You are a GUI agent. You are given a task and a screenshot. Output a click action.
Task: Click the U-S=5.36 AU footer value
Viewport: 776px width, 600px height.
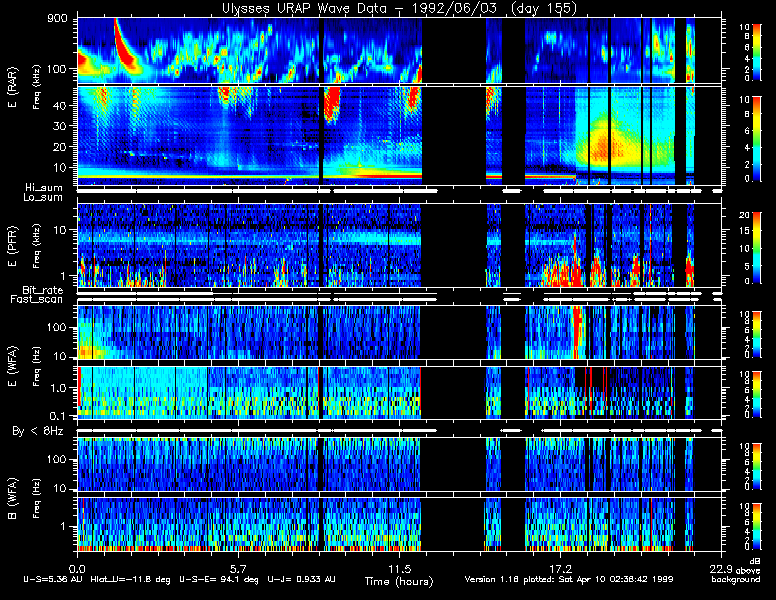click(x=52, y=579)
